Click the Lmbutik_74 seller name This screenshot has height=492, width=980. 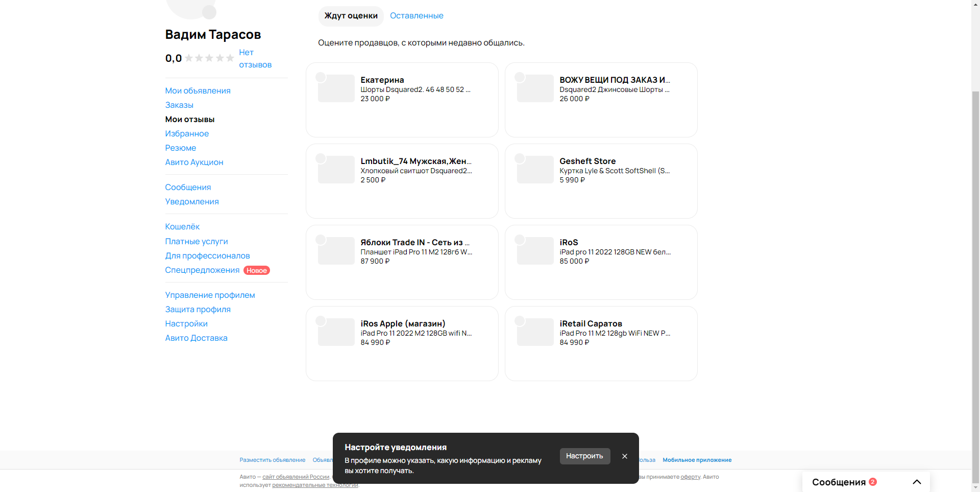click(x=416, y=161)
